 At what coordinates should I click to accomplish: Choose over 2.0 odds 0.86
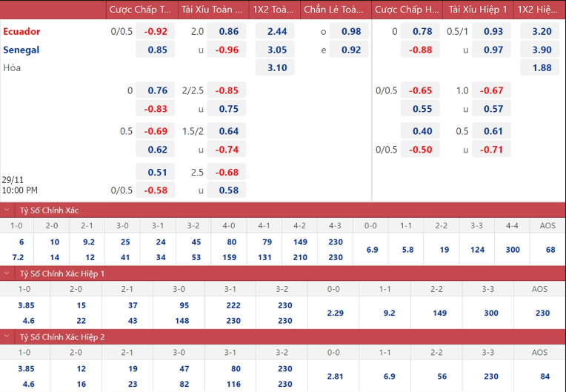coord(227,31)
